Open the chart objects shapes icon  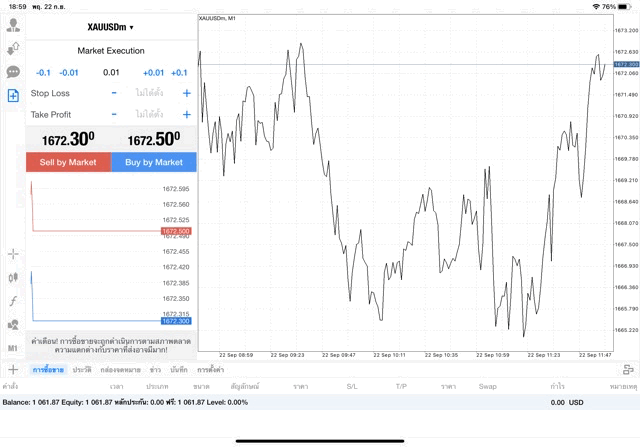[x=13, y=324]
